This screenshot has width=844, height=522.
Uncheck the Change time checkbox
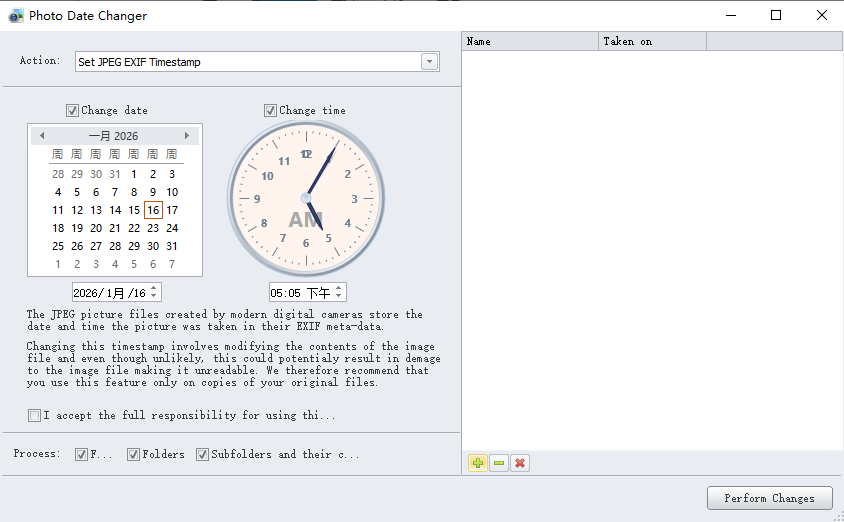(271, 111)
